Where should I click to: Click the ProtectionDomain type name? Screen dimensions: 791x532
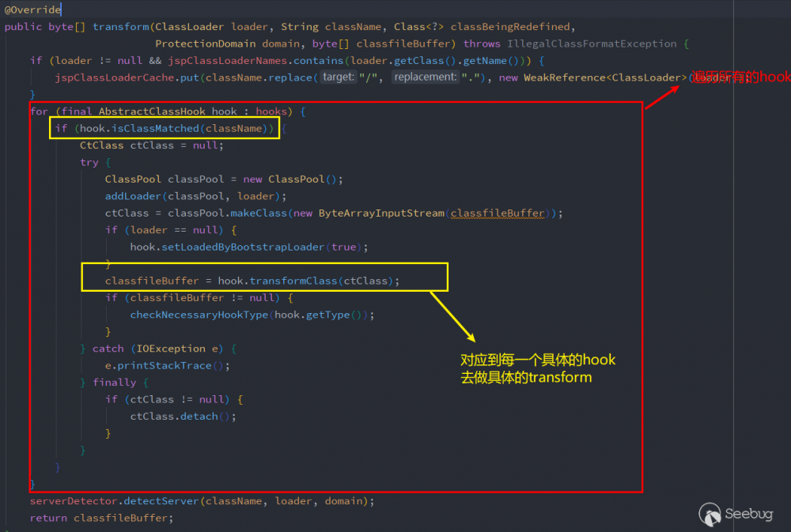206,43
